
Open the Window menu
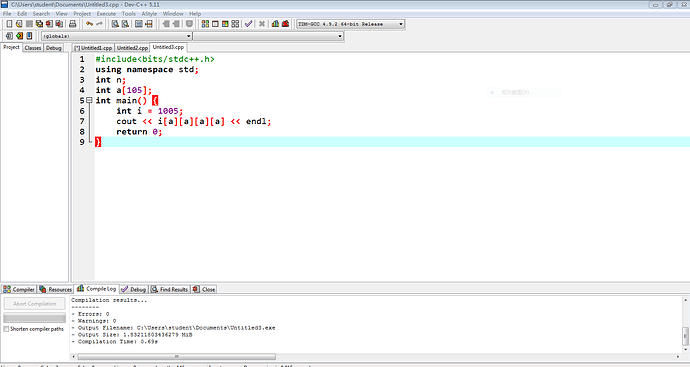[173, 14]
